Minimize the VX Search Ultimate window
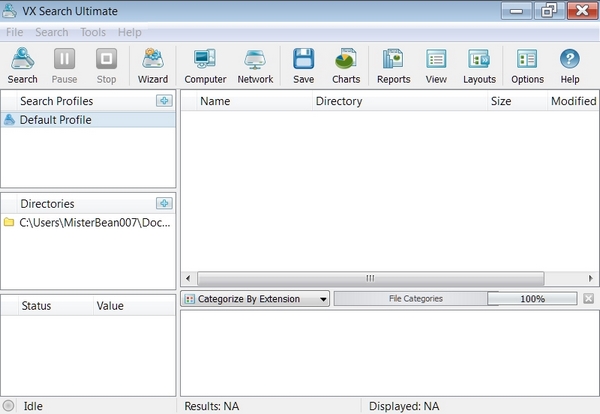Image resolution: width=600 pixels, height=414 pixels. [516, 11]
